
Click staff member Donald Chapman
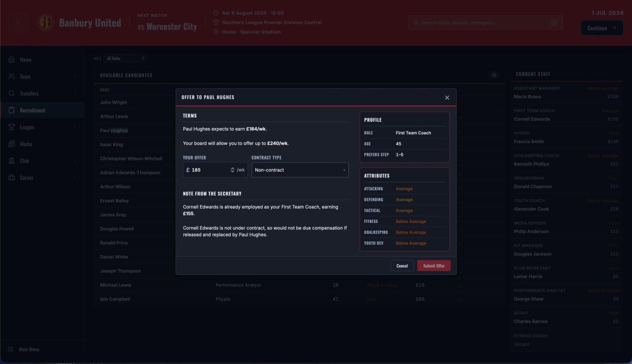533,186
